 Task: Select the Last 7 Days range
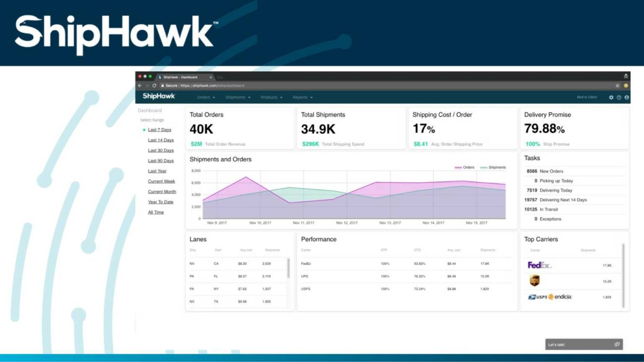[x=160, y=130]
